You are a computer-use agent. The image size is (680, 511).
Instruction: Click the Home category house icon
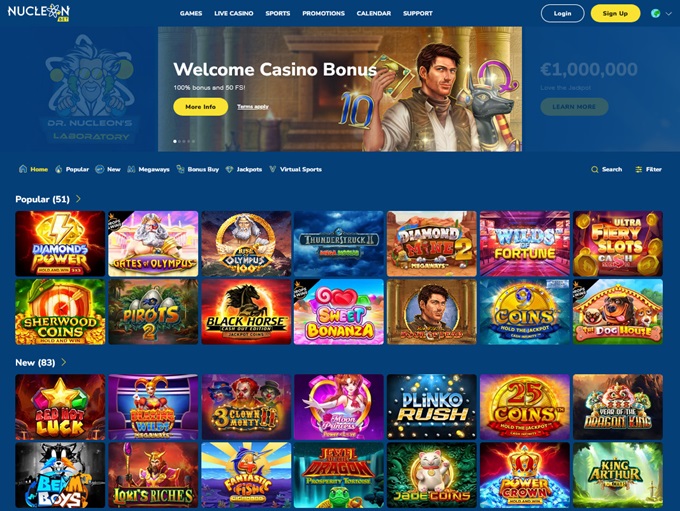[x=23, y=169]
